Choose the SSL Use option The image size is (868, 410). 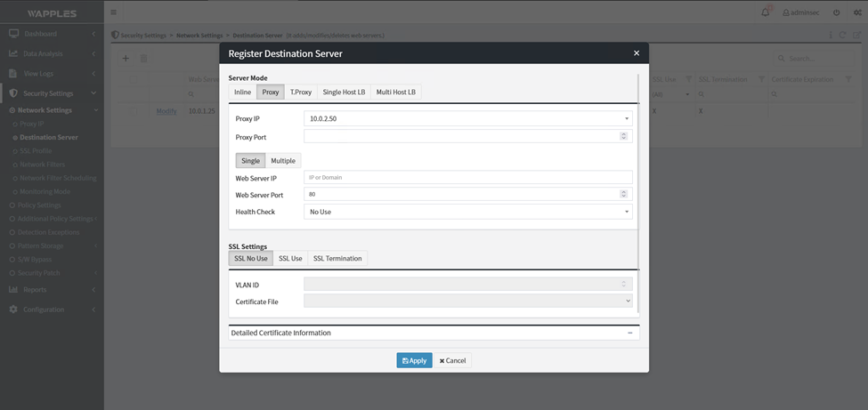(x=290, y=259)
